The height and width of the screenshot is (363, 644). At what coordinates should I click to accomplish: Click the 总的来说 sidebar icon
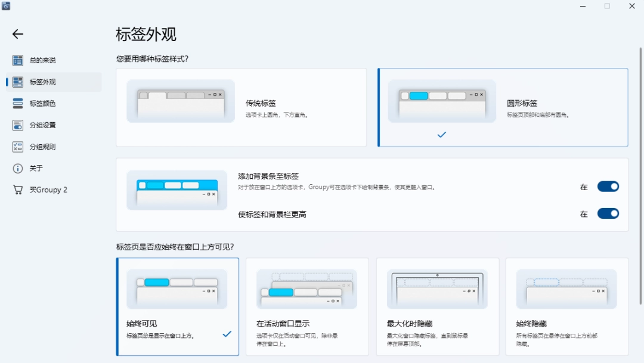coord(18,60)
